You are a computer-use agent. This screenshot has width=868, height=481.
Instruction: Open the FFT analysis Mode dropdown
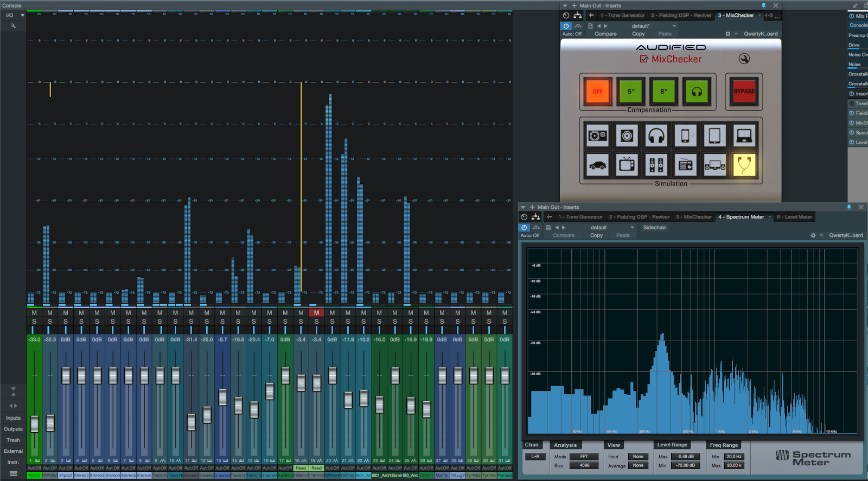tap(584, 457)
